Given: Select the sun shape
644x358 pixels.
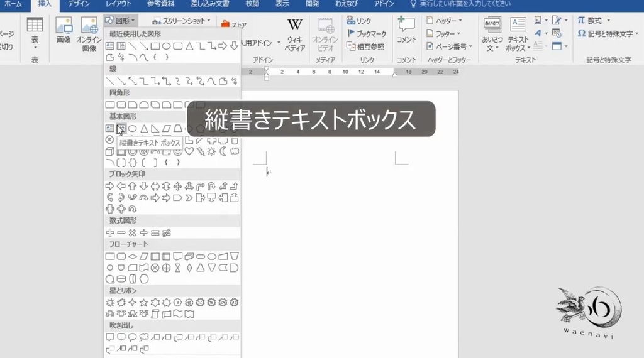Looking at the screenshot, I should pos(211,151).
